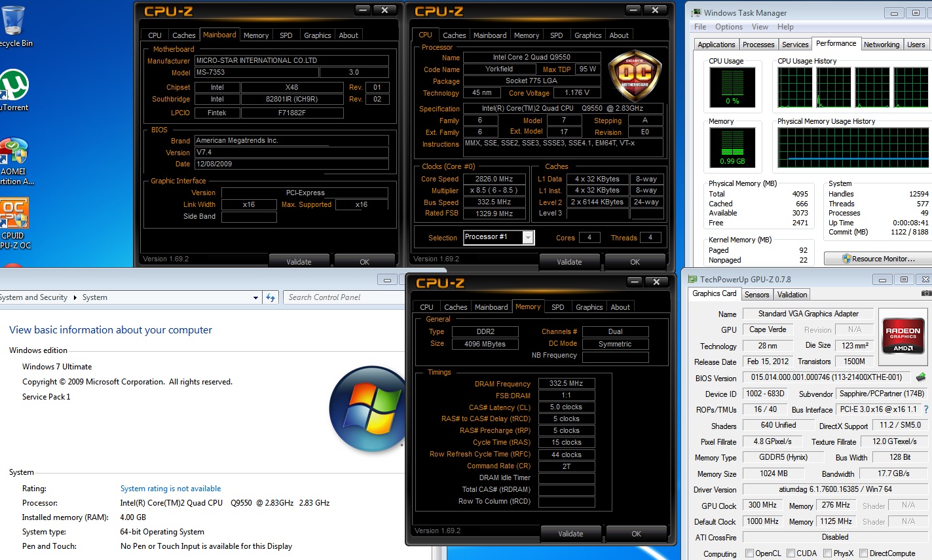Select the Recycle Bin desktop icon
932x560 pixels.
click(14, 26)
